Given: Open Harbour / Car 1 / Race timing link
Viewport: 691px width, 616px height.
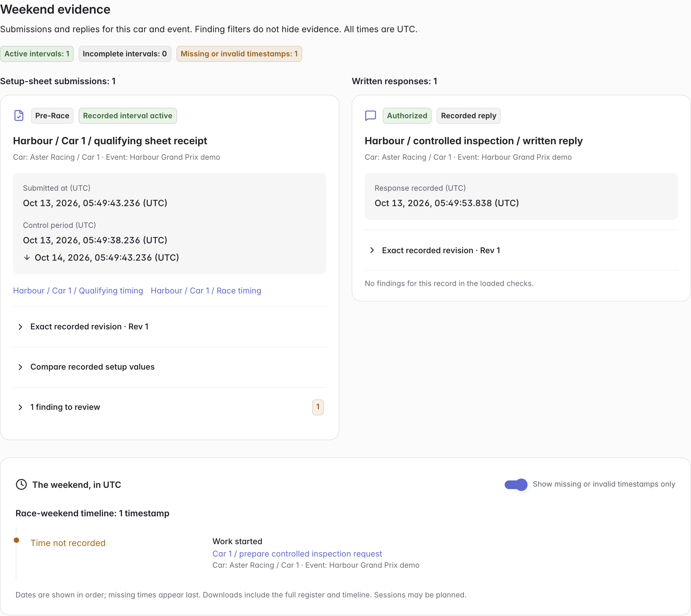Looking at the screenshot, I should pyautogui.click(x=206, y=291).
